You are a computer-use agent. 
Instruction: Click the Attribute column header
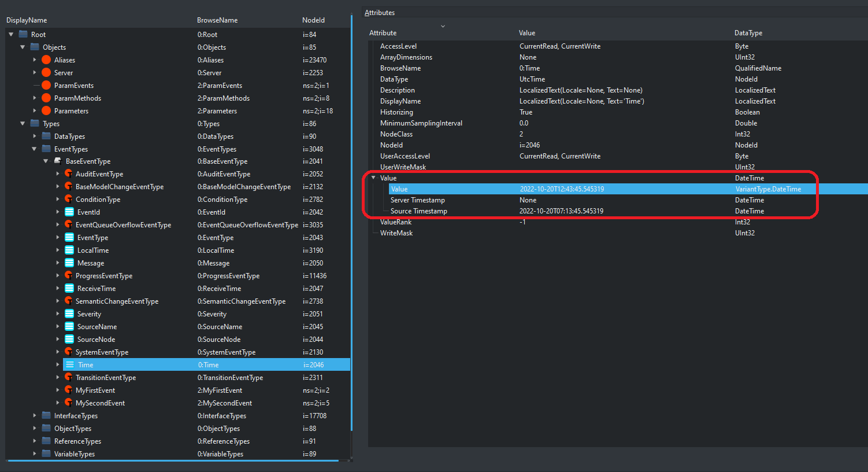click(383, 33)
